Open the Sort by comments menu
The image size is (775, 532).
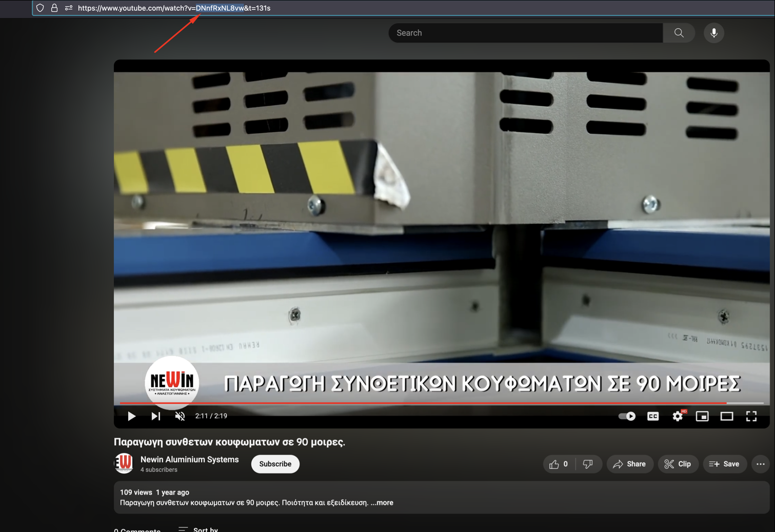click(198, 529)
